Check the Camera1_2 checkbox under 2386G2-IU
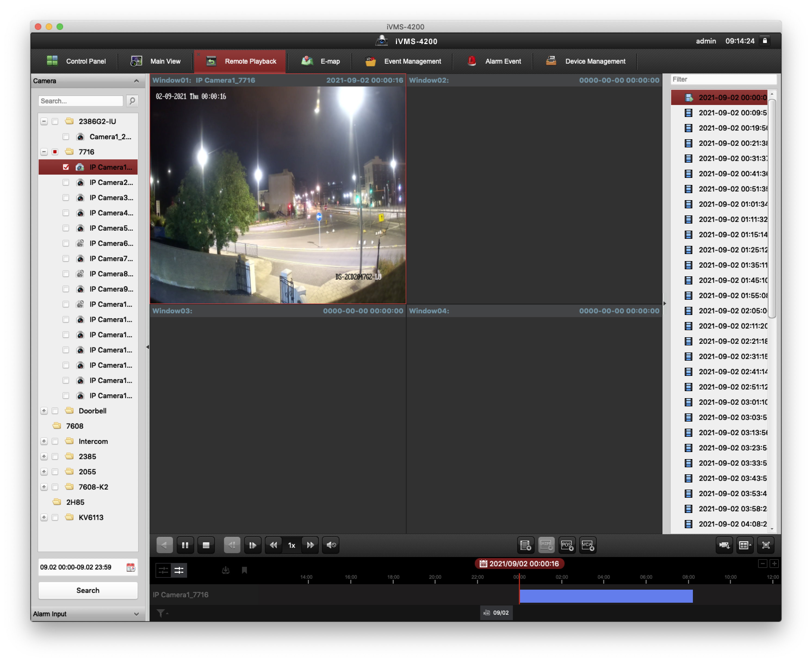The image size is (812, 662). click(x=66, y=136)
